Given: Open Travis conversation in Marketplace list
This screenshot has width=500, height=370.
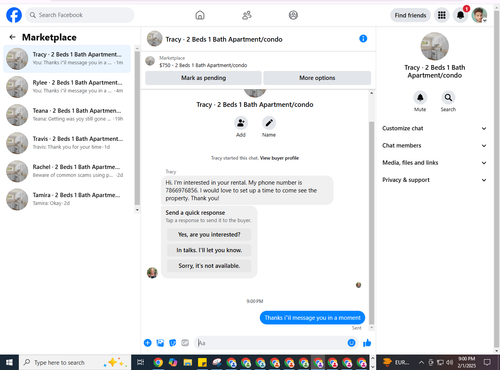Looking at the screenshot, I should coord(67,143).
